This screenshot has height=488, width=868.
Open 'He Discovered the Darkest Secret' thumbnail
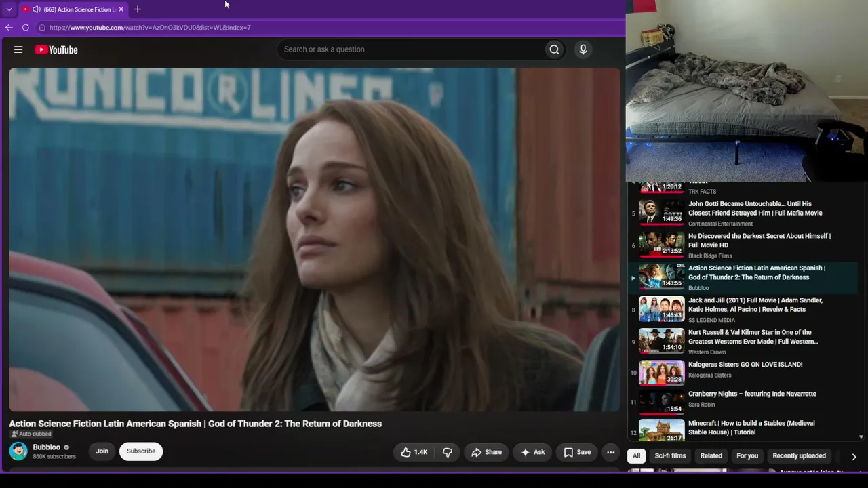point(661,245)
